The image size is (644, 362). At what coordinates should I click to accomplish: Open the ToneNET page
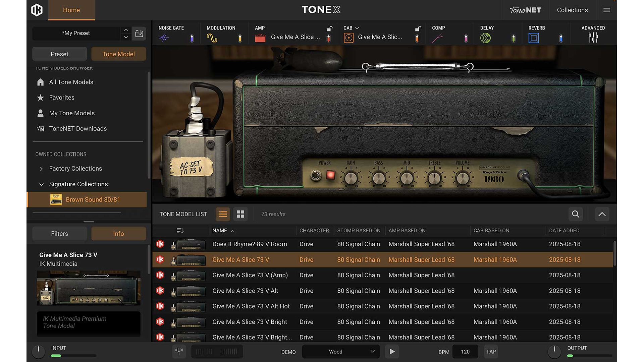525,10
